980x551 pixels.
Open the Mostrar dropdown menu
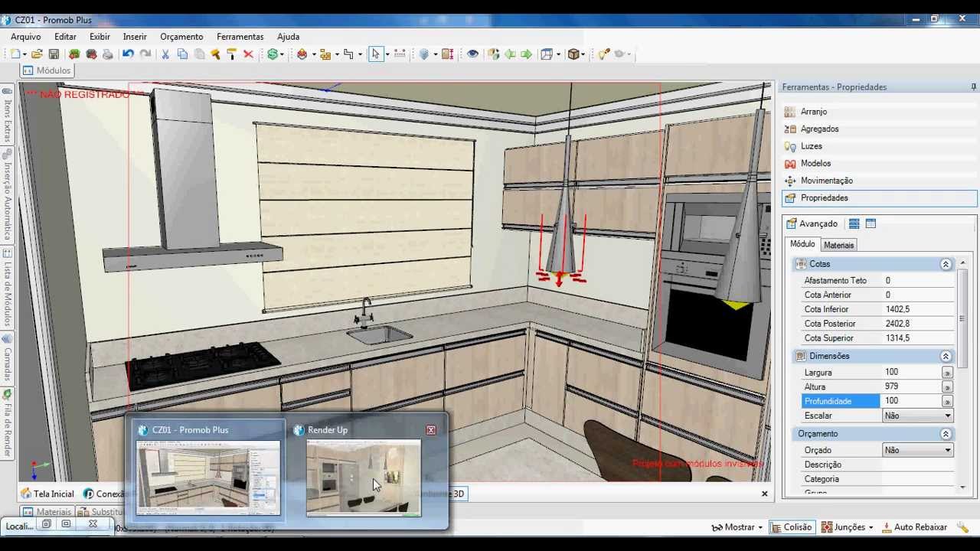tap(737, 527)
